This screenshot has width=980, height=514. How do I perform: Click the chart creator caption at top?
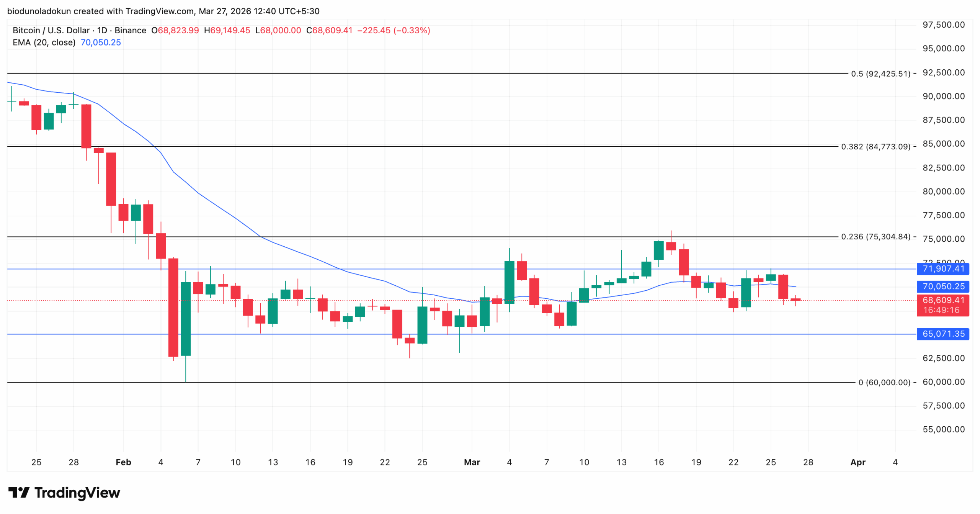(x=163, y=11)
